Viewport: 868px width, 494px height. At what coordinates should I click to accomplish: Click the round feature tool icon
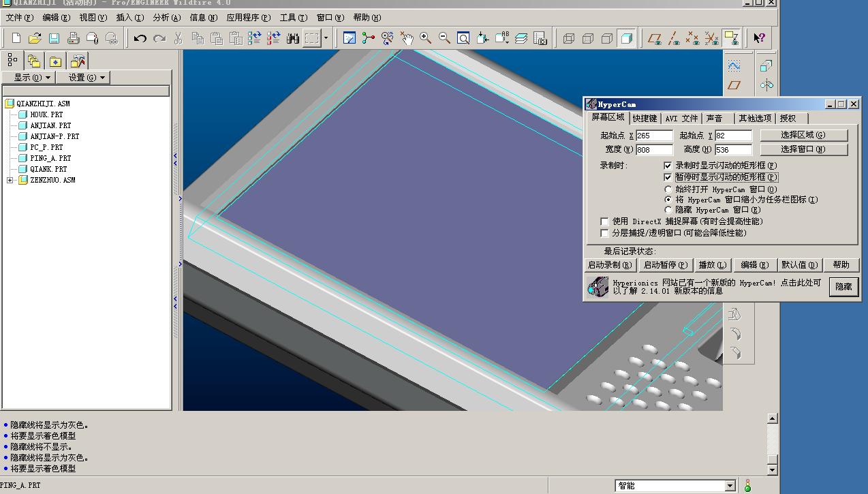click(734, 334)
